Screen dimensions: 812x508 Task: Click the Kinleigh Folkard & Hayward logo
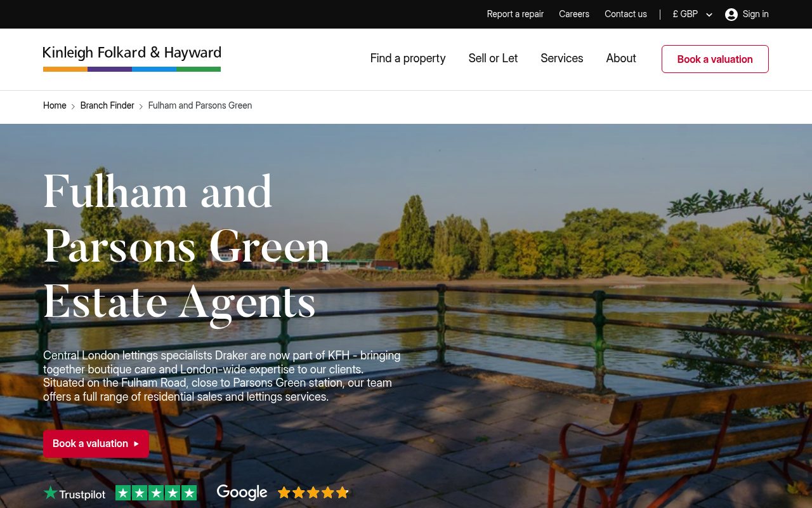tap(132, 58)
